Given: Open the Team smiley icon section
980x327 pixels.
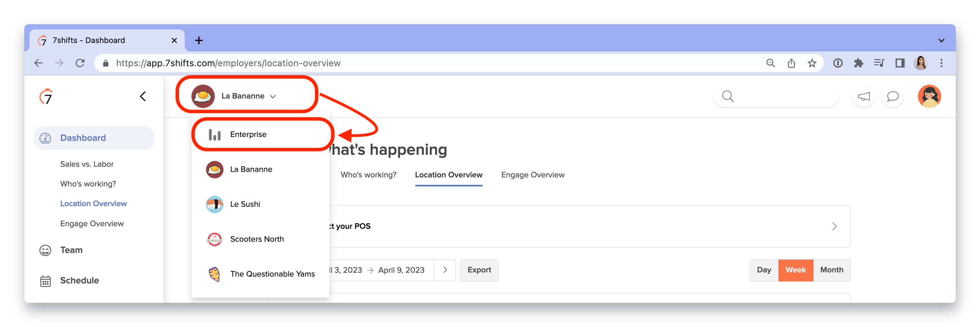Looking at the screenshot, I should click(45, 250).
